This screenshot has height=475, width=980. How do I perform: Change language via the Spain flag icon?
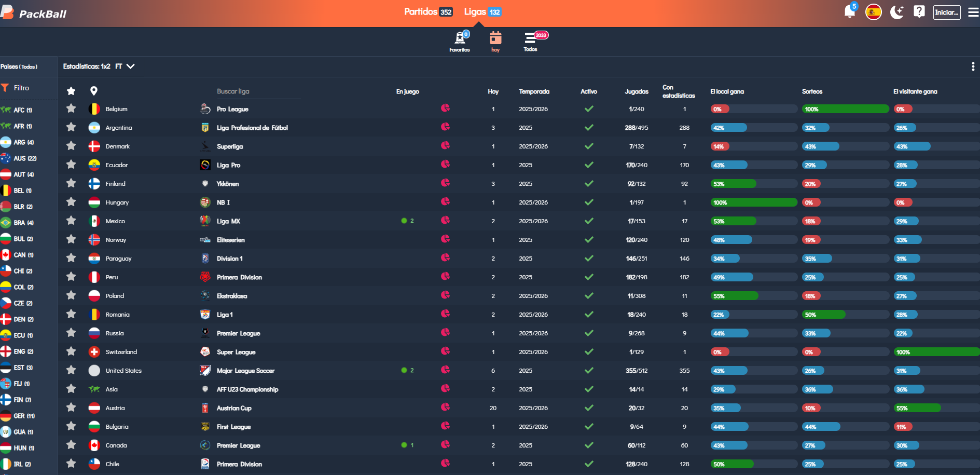click(x=874, y=11)
